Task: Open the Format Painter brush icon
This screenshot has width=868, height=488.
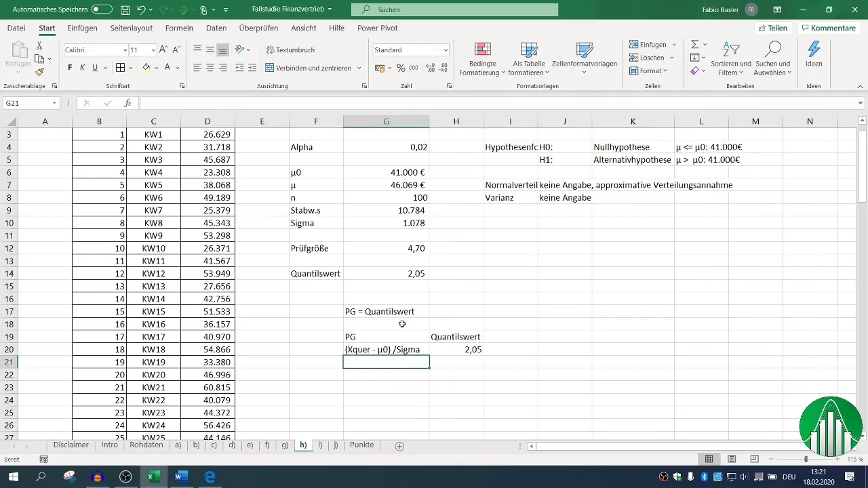Action: click(39, 72)
